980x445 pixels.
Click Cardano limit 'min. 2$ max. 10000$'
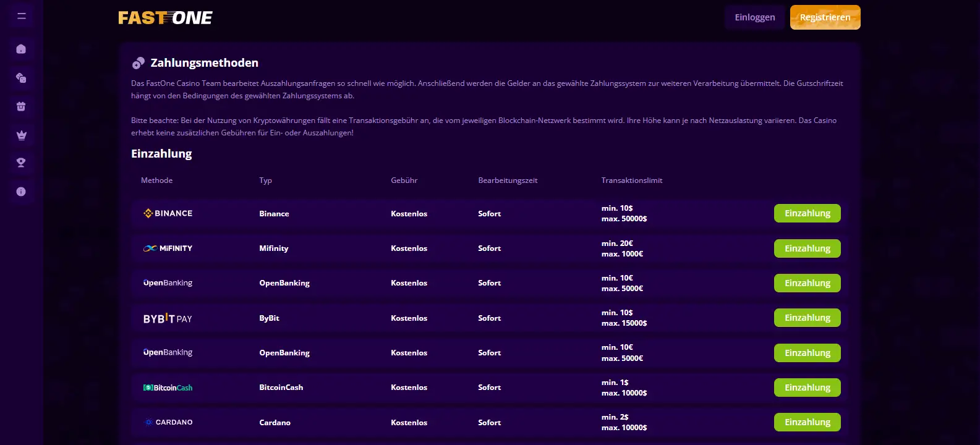(624, 422)
